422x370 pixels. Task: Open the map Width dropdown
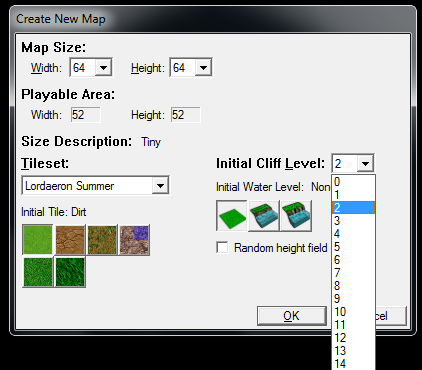[103, 68]
